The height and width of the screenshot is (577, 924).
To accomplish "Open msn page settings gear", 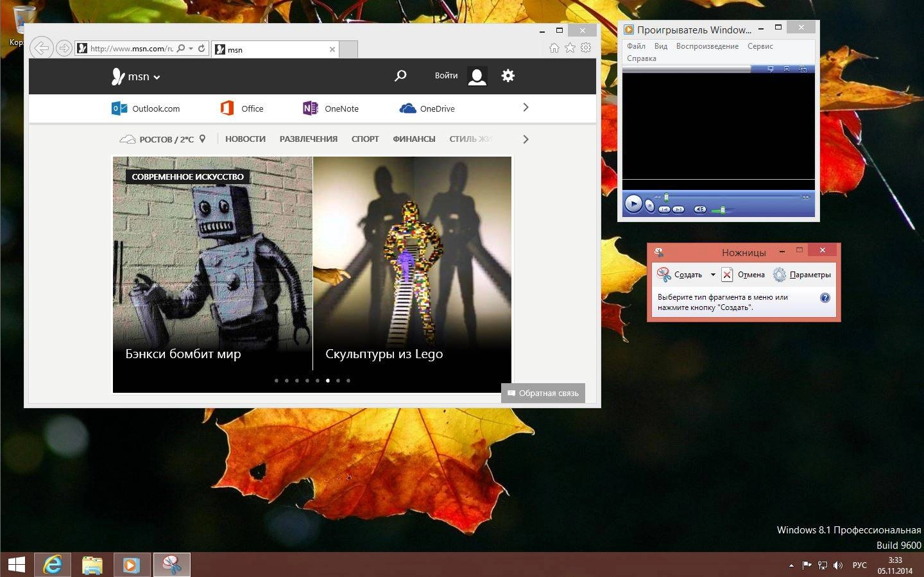I will click(508, 76).
